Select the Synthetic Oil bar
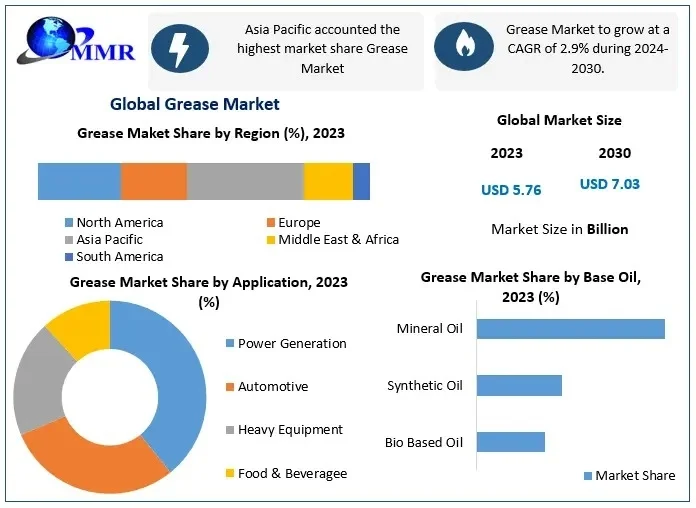The image size is (696, 508). 519,385
